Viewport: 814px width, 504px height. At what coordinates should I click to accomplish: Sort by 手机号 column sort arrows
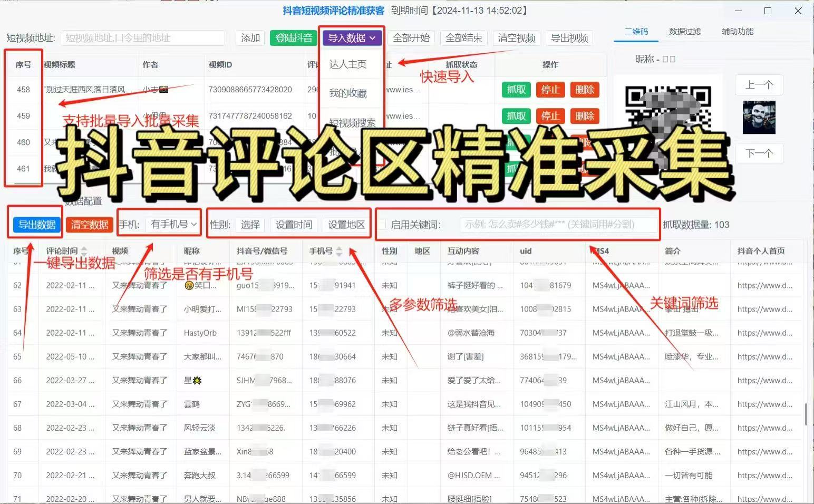(x=339, y=251)
